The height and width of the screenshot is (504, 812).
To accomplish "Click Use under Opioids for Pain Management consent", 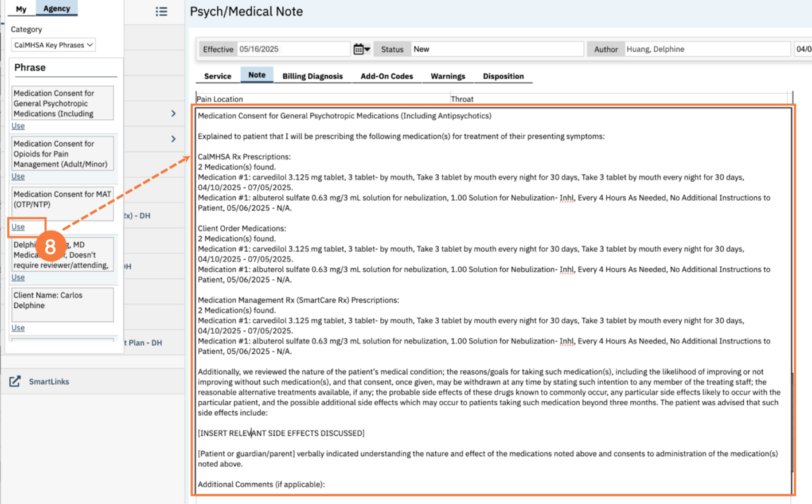I will (x=18, y=177).
